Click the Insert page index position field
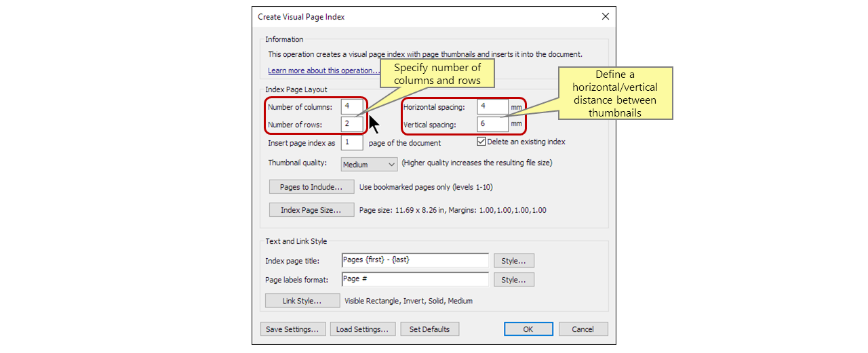Viewport: 868px width, 353px height. coord(351,143)
